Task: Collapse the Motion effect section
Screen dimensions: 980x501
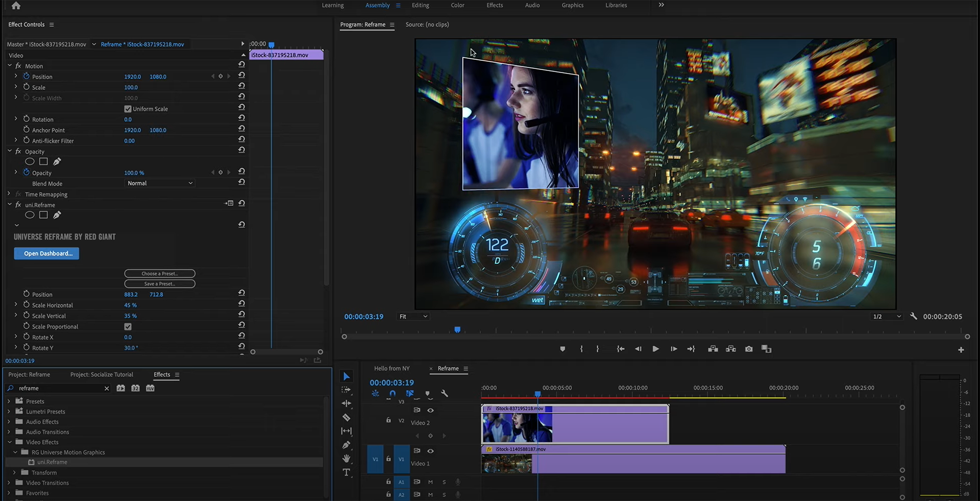Action: [x=10, y=65]
